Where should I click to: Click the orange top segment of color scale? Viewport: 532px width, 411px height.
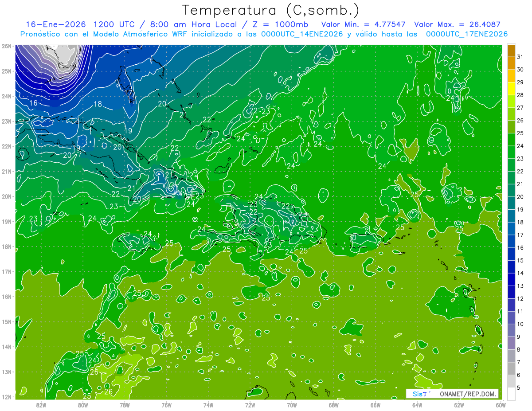tap(511, 51)
